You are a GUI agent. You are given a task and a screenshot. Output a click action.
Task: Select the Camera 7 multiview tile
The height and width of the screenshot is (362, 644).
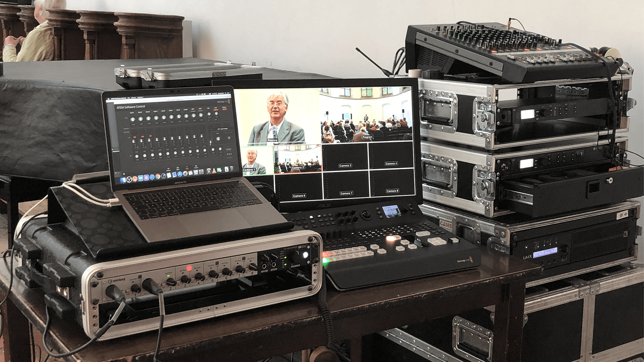click(345, 185)
